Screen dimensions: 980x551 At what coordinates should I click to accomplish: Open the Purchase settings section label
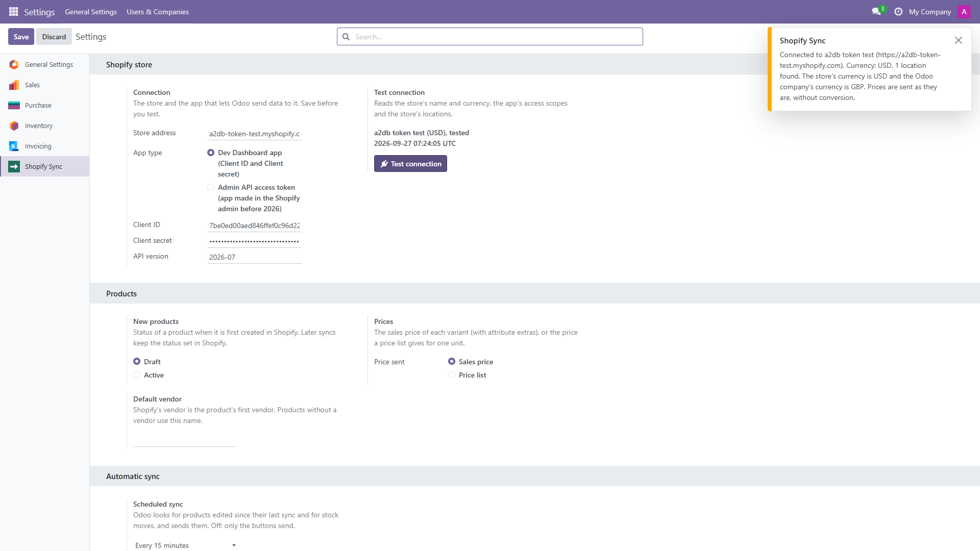(x=38, y=105)
